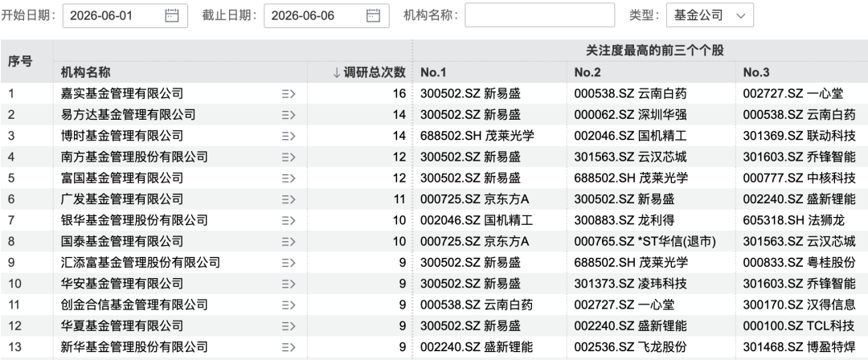Select 国泰基金管理有限公司 institution name
The image size is (868, 360).
[122, 242]
